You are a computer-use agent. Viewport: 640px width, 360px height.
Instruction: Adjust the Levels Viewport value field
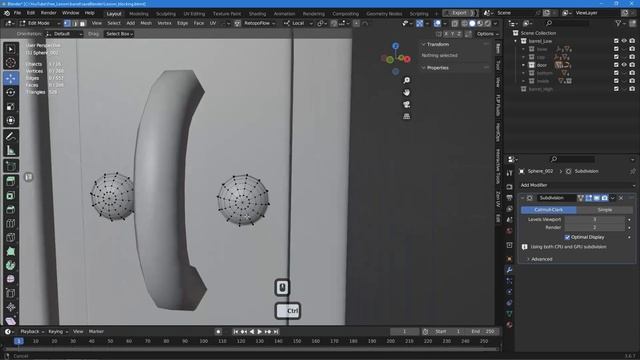595,220
